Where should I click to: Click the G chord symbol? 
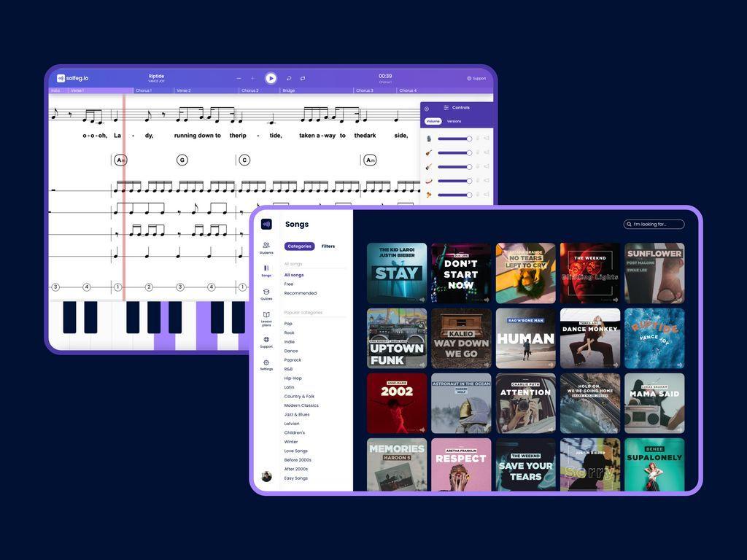click(x=182, y=160)
